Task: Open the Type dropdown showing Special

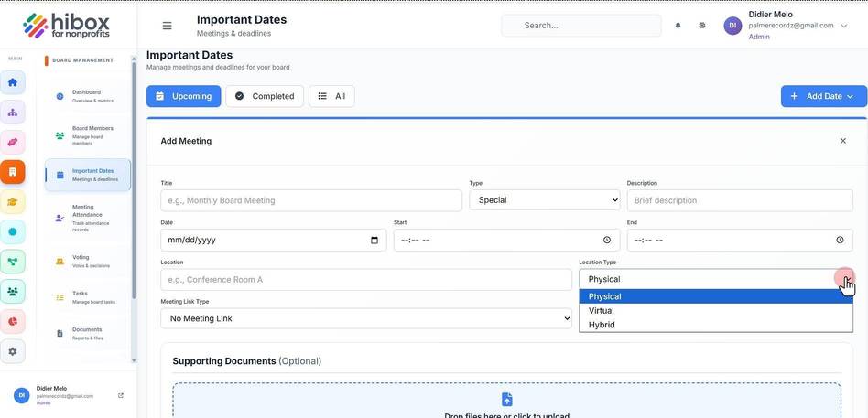Action: point(545,200)
